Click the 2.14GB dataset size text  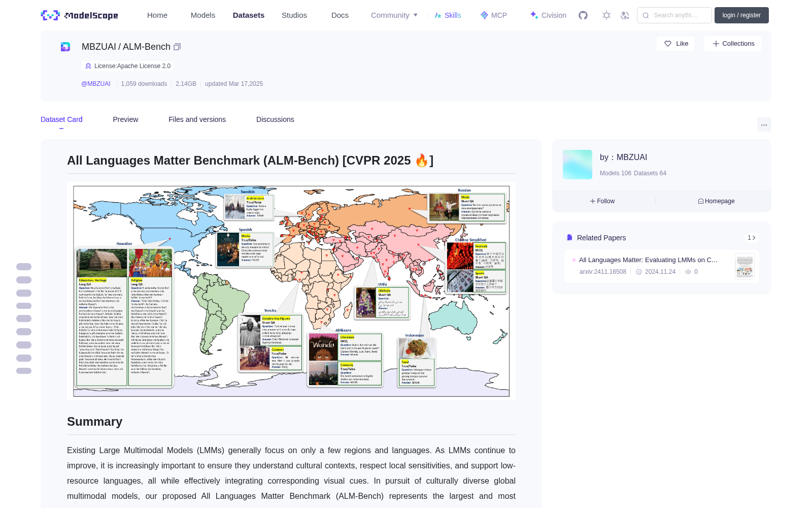tap(186, 84)
